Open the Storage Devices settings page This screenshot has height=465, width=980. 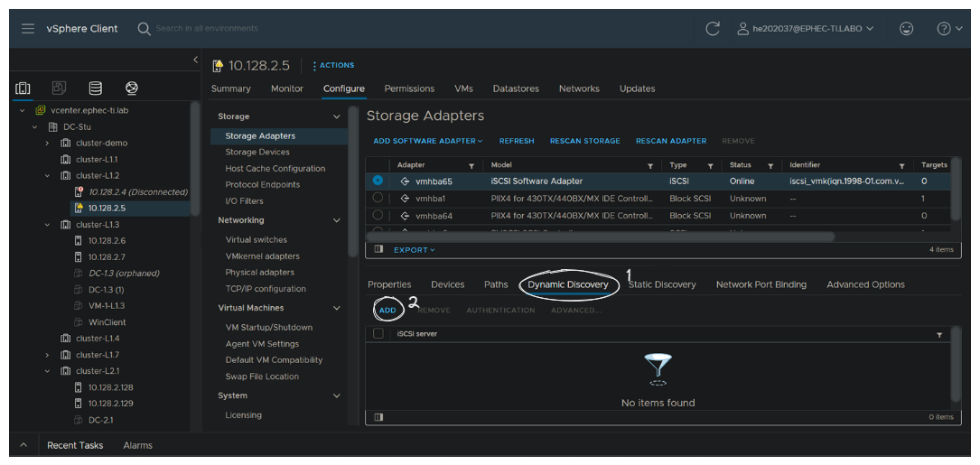pos(257,152)
